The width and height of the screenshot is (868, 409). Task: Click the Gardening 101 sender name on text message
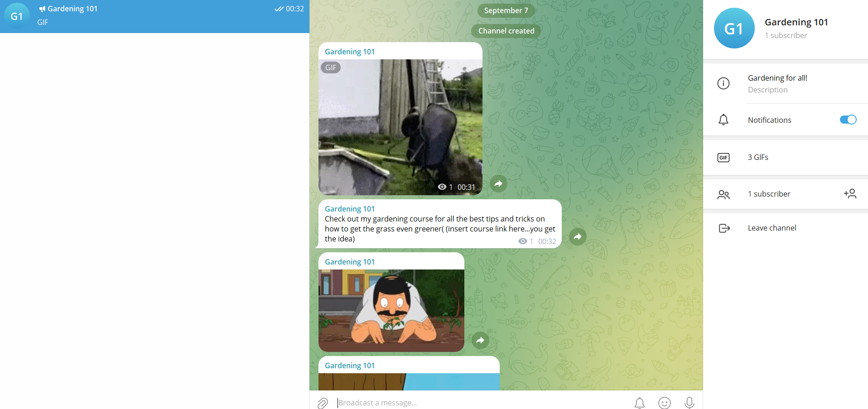pos(350,209)
